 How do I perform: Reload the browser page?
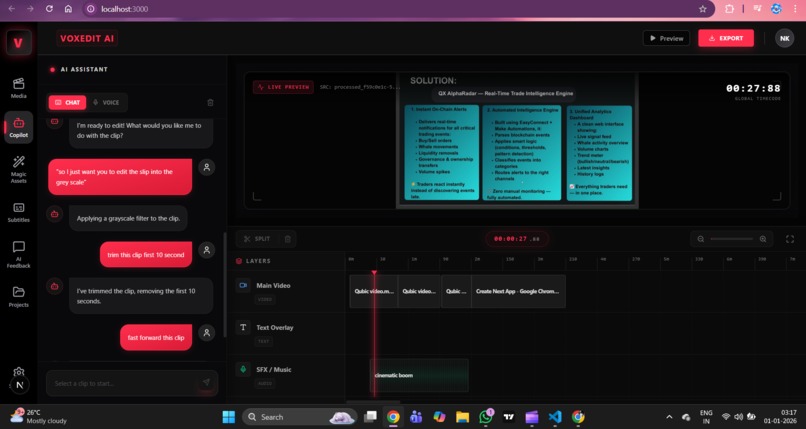pyautogui.click(x=49, y=9)
